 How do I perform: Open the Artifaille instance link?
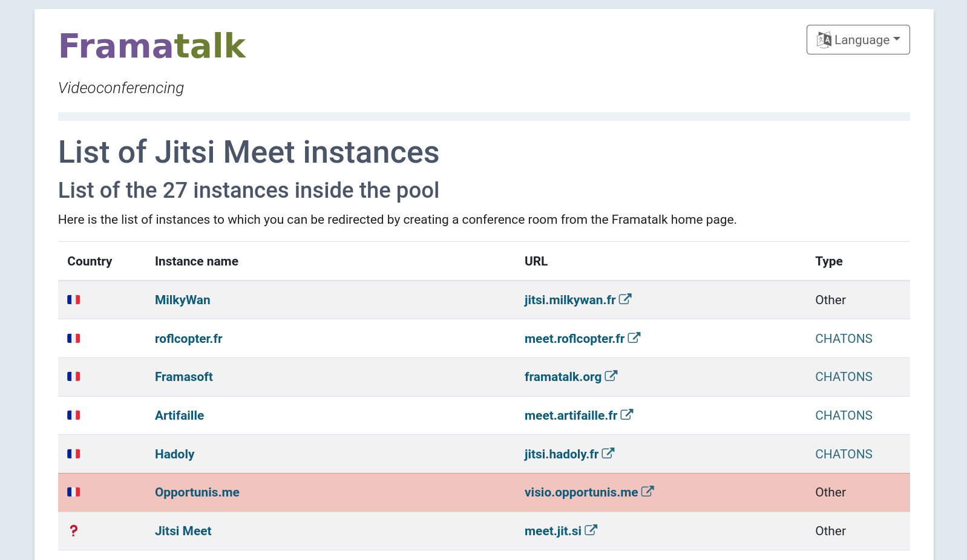coord(179,415)
